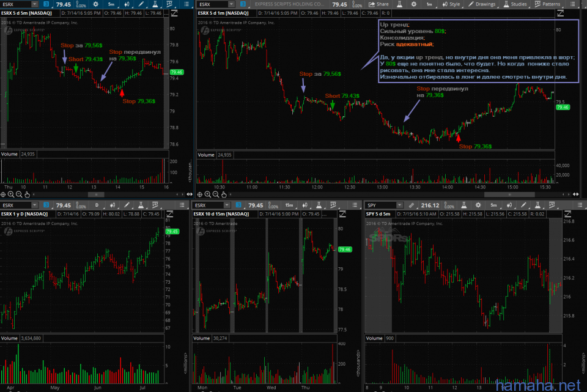The image size is (587, 392).
Task: Click the blue link-color 3 icon in ESRX 5m chart
Action: tap(46, 4)
